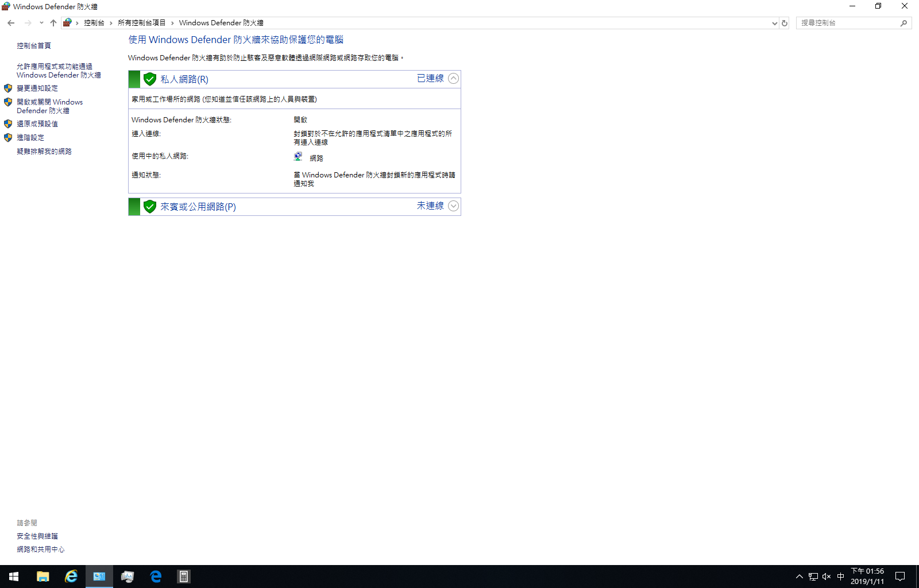Launch Microsoft Edge from the taskbar

156,577
